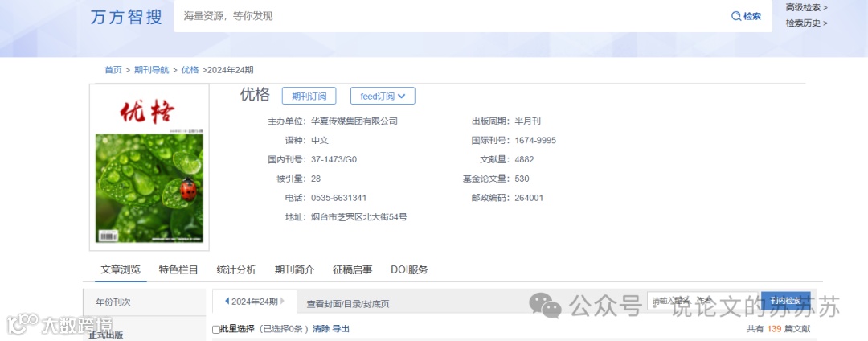Open 高级检索 advanced search
Image resolution: width=868 pixels, height=341 pixels.
[x=807, y=7]
